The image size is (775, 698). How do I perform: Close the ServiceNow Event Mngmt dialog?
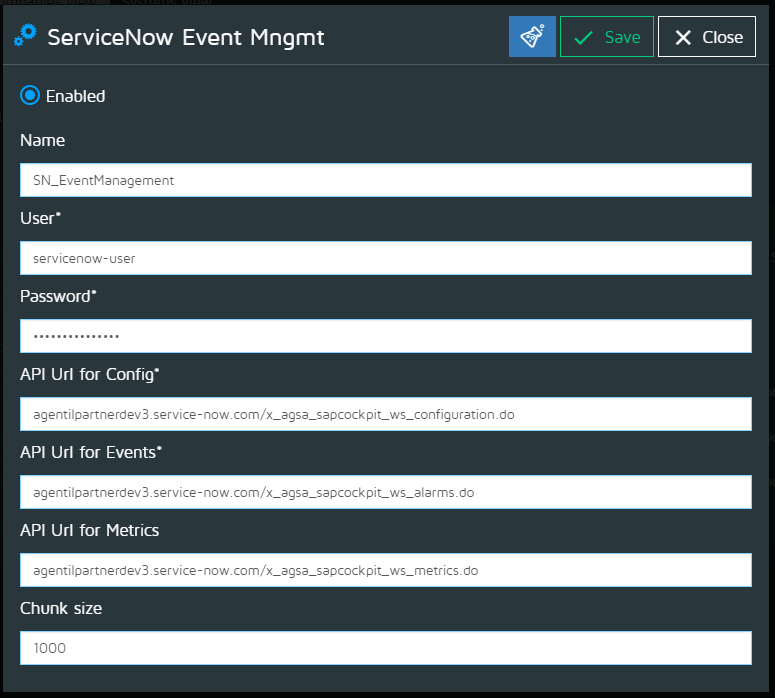tap(708, 37)
